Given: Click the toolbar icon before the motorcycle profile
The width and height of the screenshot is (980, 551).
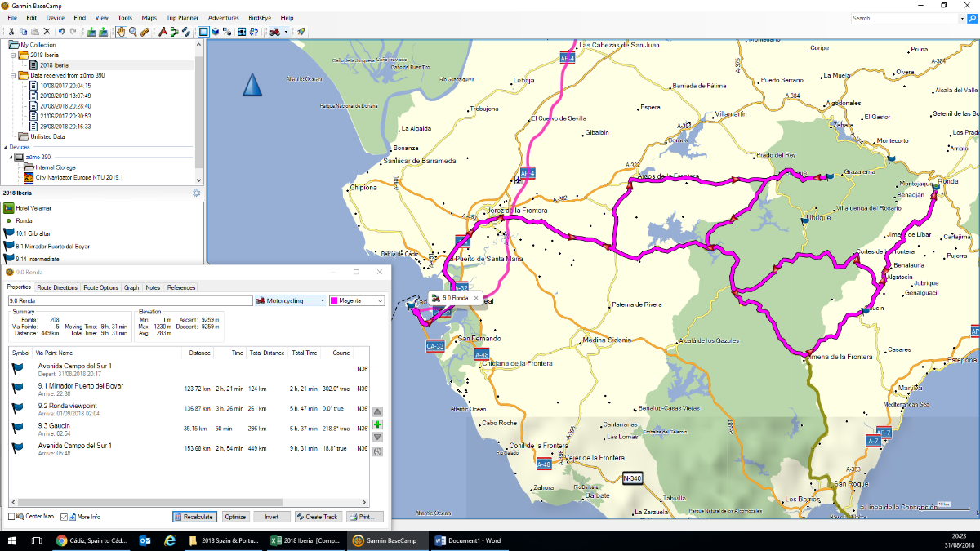Looking at the screenshot, I should 254,32.
